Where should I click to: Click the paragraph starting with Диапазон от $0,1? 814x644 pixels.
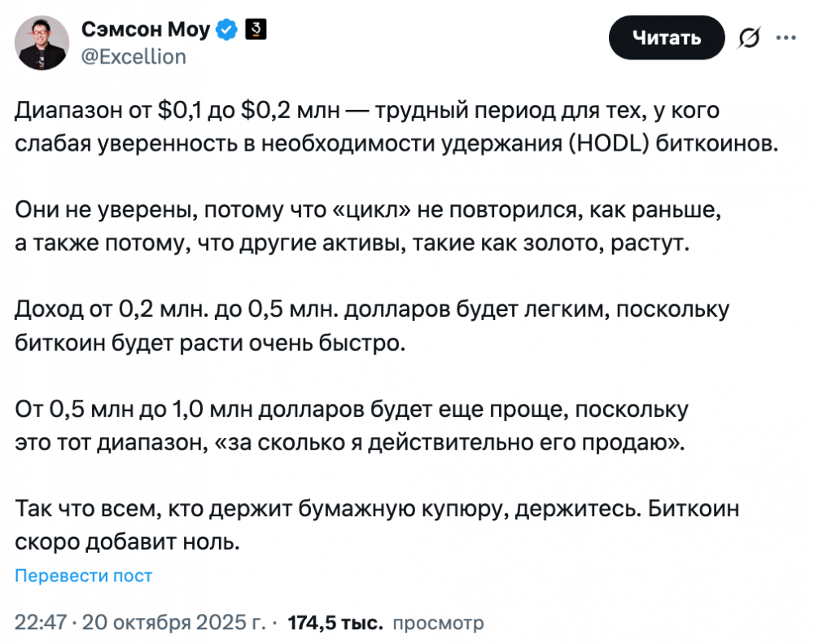pos(366,126)
